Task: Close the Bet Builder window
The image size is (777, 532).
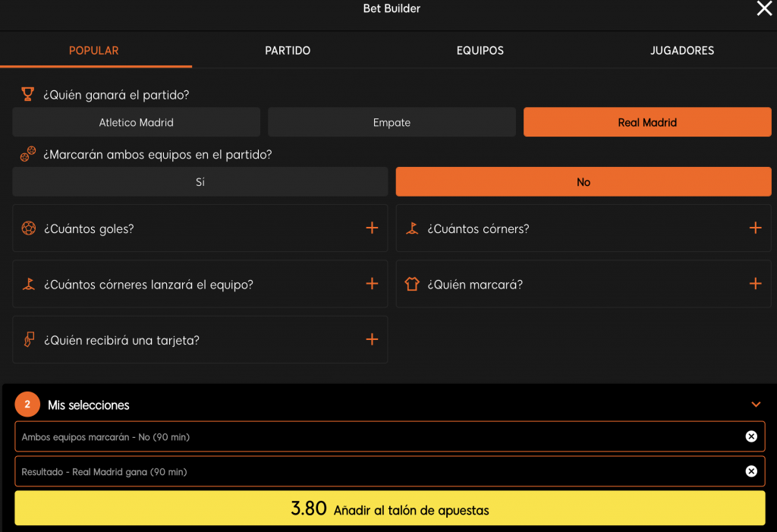Action: pyautogui.click(x=763, y=9)
